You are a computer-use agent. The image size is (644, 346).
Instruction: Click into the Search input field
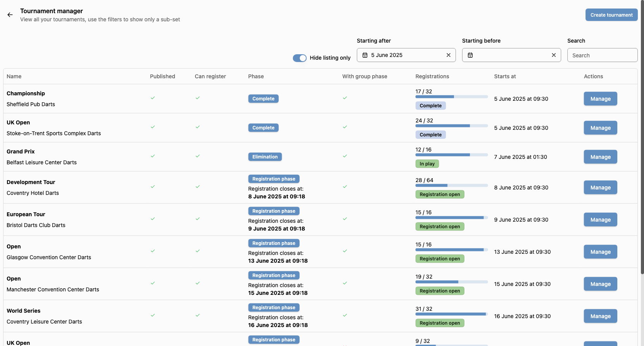602,55
